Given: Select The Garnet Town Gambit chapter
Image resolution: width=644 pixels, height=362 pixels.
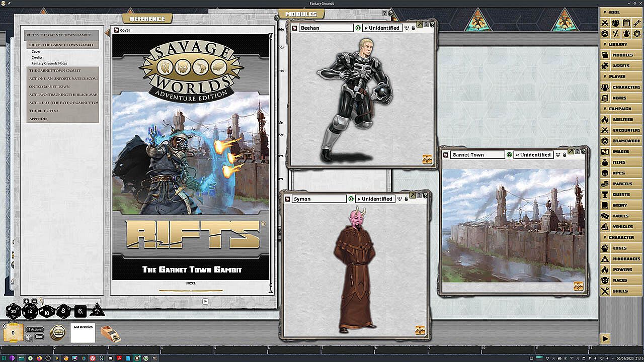Looking at the screenshot, I should click(x=63, y=70).
